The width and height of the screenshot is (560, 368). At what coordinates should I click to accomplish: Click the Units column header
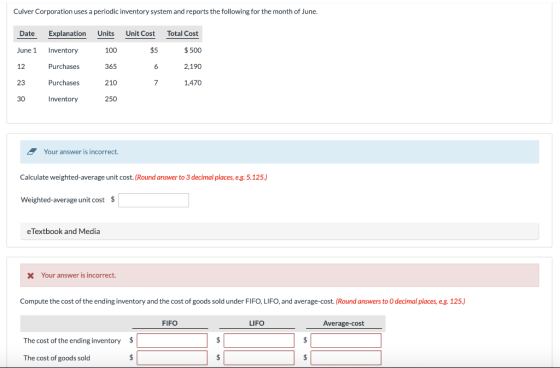click(106, 34)
